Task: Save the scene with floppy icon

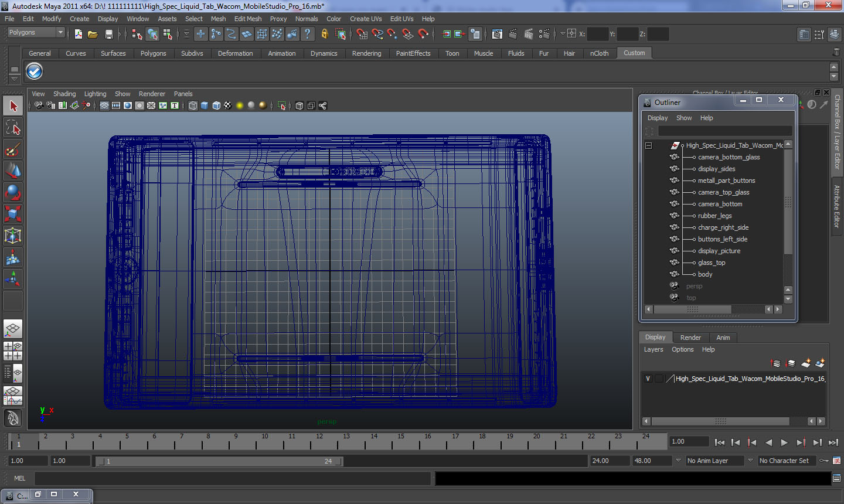Action: (x=108, y=34)
